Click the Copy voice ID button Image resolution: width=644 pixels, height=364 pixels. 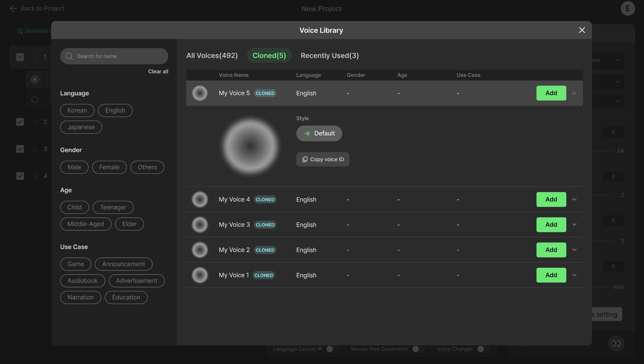(323, 159)
